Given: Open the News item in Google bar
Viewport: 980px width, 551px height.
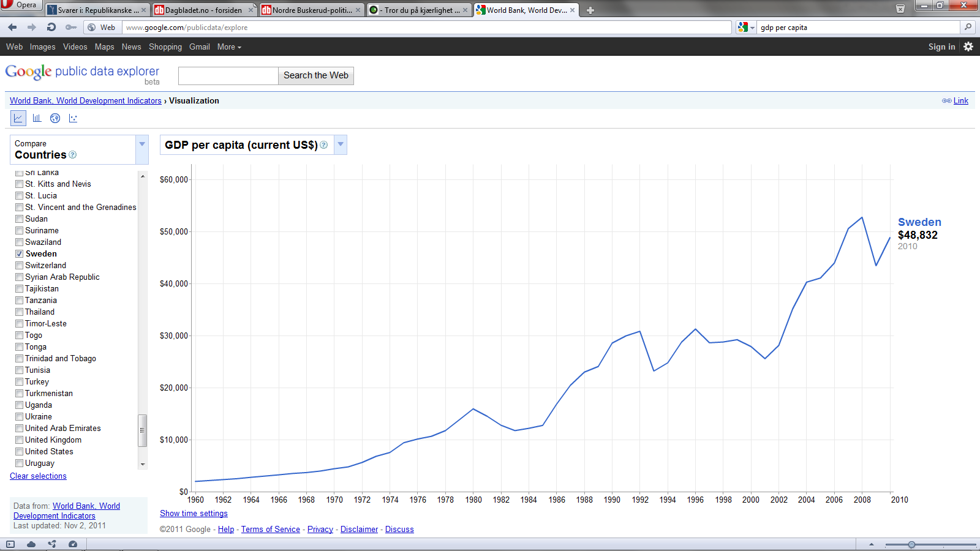Looking at the screenshot, I should (131, 47).
